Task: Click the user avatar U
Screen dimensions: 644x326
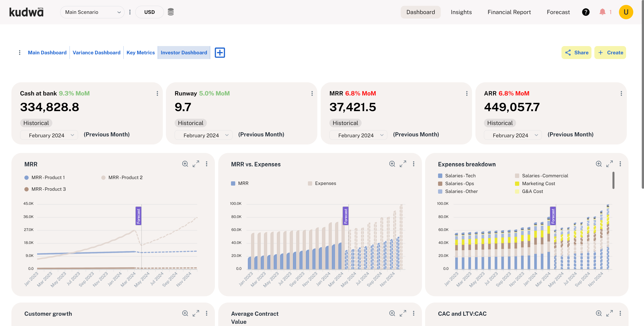Action: pos(626,12)
